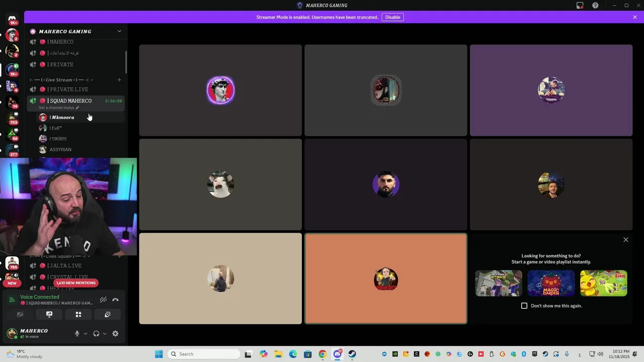Screen dimensions: 644x362
Task: Open Discord Help icon
Action: point(595,6)
